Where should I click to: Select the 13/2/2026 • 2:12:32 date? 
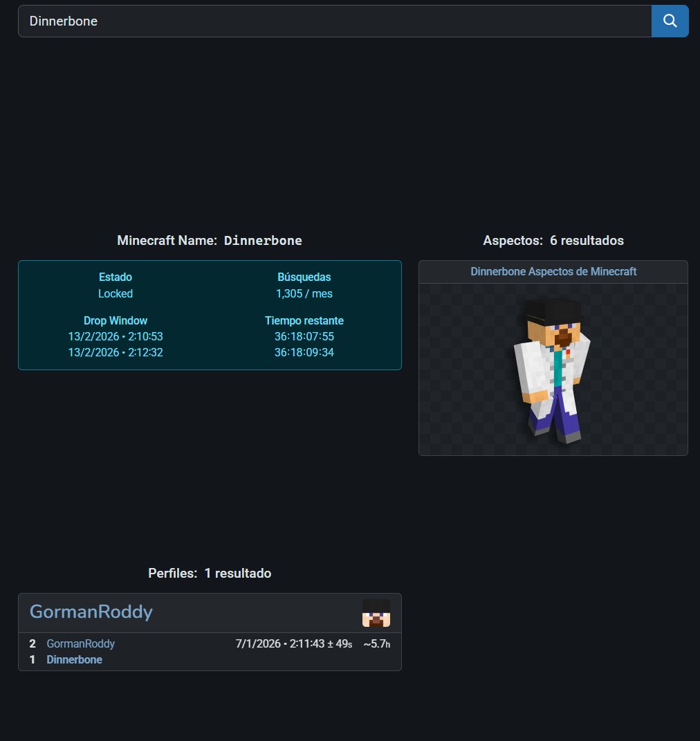click(116, 353)
